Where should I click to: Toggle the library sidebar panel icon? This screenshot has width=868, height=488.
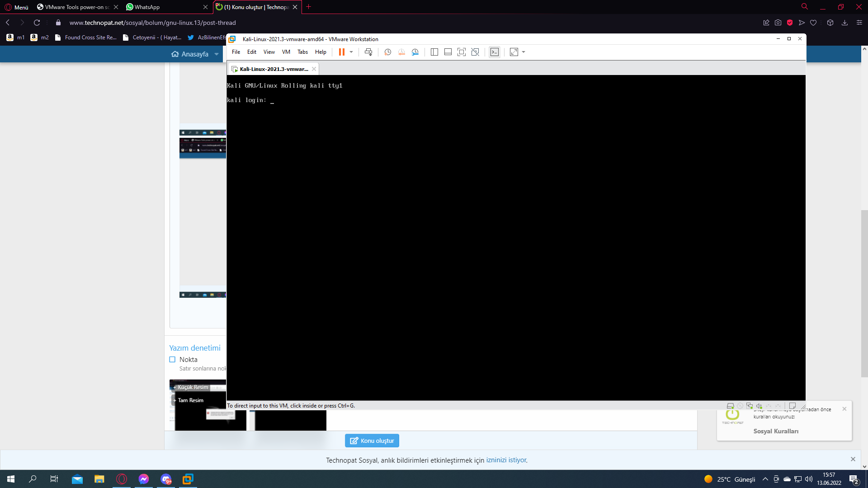click(434, 52)
